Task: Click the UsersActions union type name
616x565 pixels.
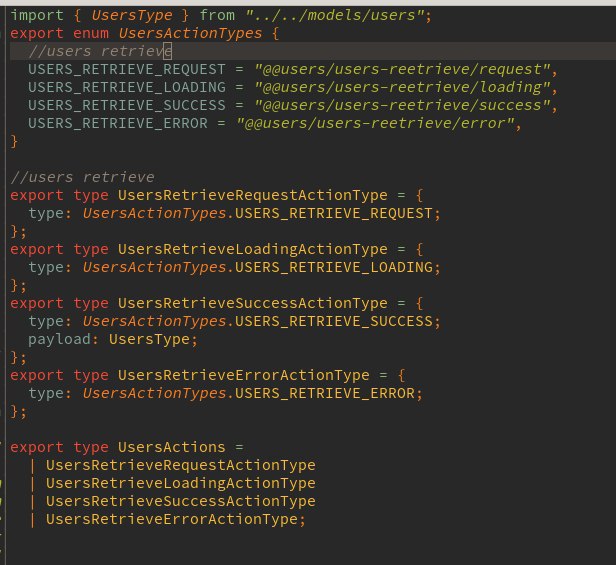Action: tap(172, 447)
